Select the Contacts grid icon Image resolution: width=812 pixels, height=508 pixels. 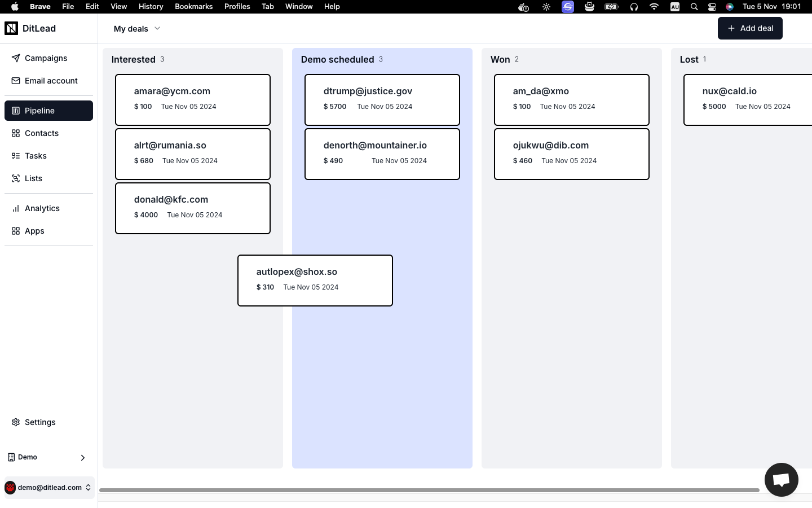[x=16, y=133]
